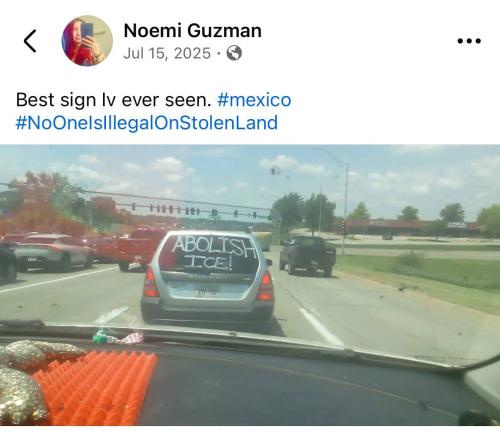Click the Jul 15, 2025 timestamp
Image resolution: width=500 pixels, height=438 pixels.
coord(167,53)
